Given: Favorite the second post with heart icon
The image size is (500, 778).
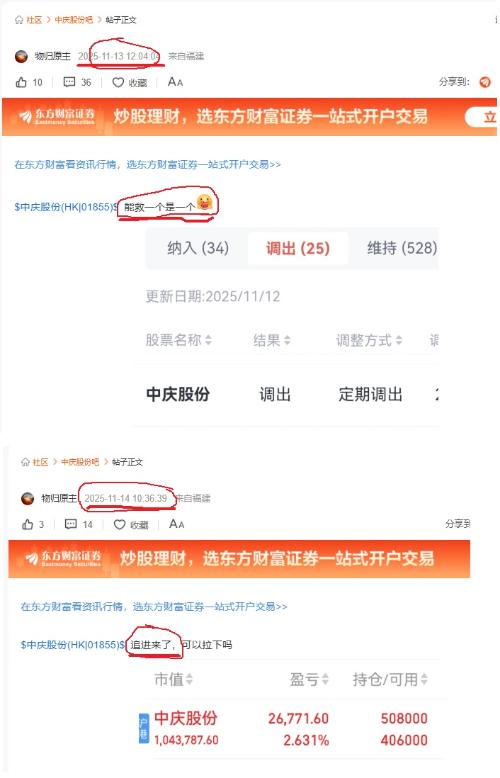Looking at the screenshot, I should pos(120,524).
